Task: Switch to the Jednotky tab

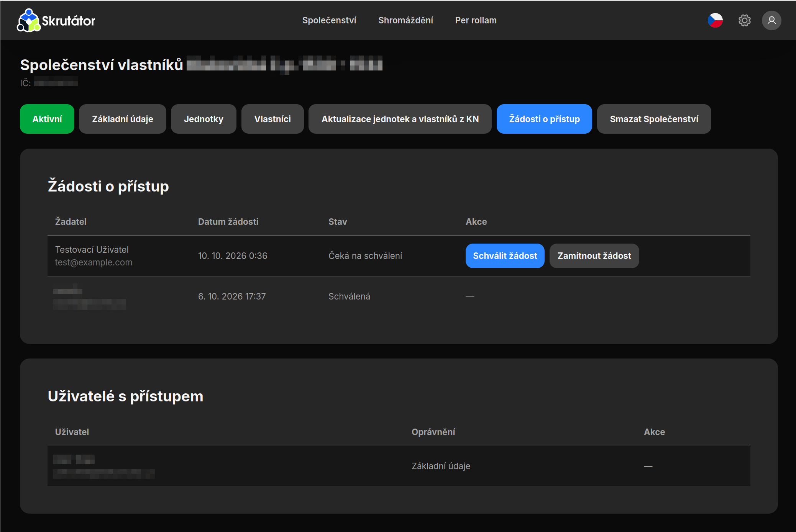Action: tap(204, 119)
